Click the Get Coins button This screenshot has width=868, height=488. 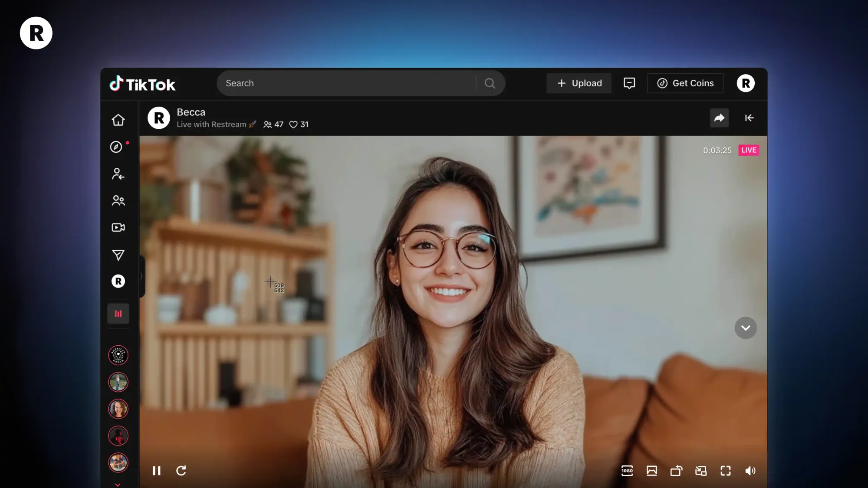(685, 83)
